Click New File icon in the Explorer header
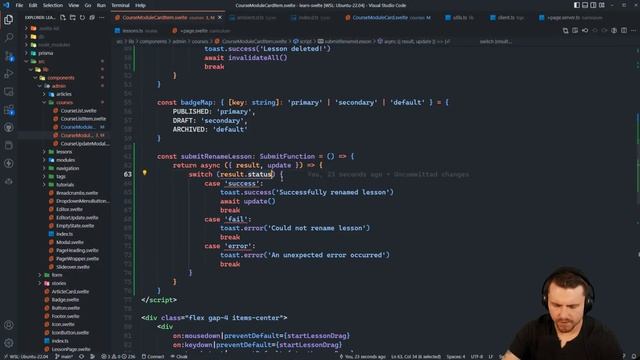This screenshot has height=360, width=640. 63,18
